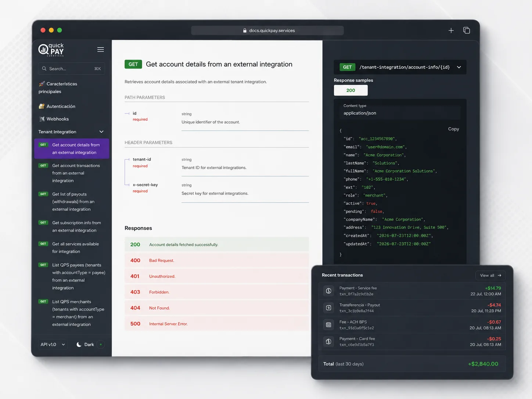The width and height of the screenshot is (532, 399).
Task: Click GET badge of List QPS merchants
Action: (43, 302)
